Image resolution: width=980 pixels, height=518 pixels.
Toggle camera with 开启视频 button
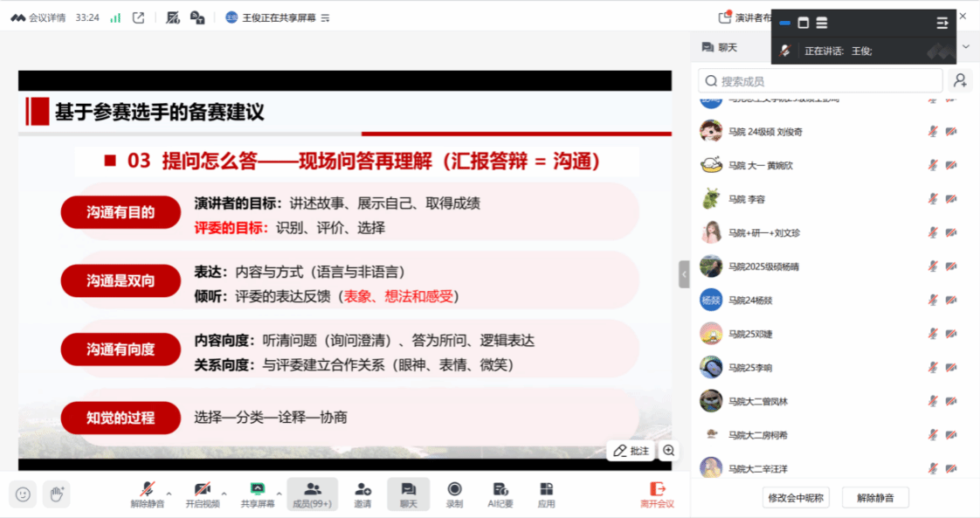pos(203,494)
